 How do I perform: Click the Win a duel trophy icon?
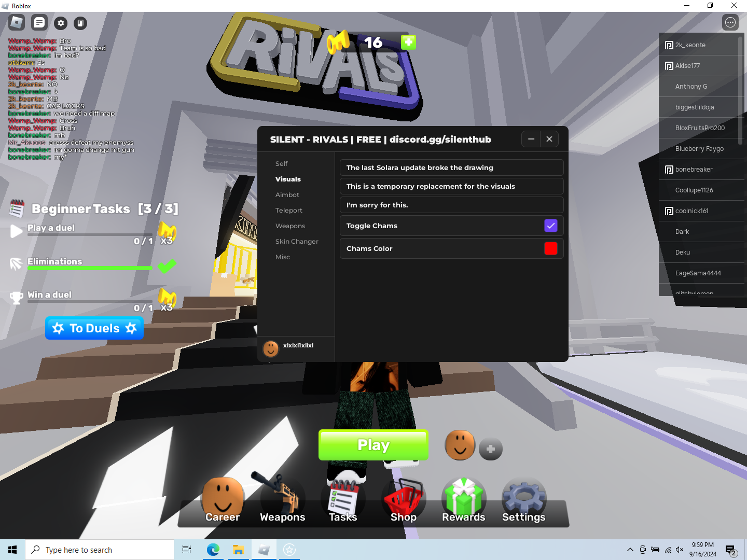click(x=17, y=298)
